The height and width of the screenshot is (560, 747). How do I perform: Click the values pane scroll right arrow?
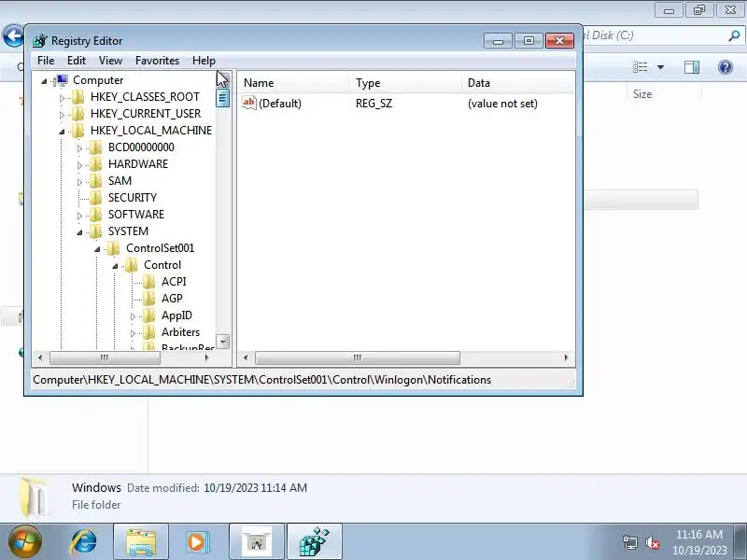566,357
